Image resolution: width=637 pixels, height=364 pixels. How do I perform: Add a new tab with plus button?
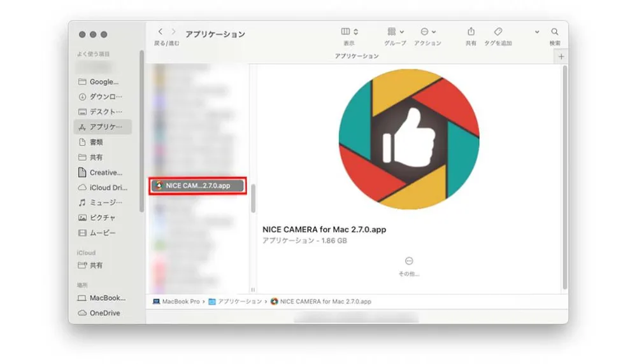pos(561,57)
